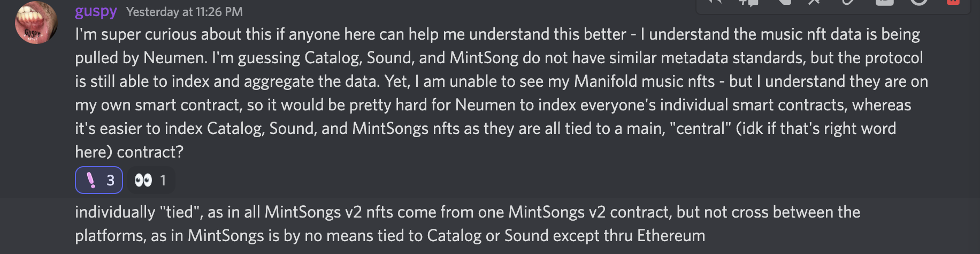Viewport: 980px width, 254px height.
Task: Click the word Ethereum in follow-up message
Action: click(671, 235)
